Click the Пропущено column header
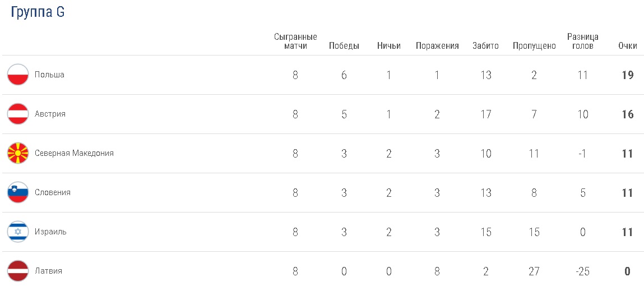This screenshot has height=286, width=644. coord(534,46)
